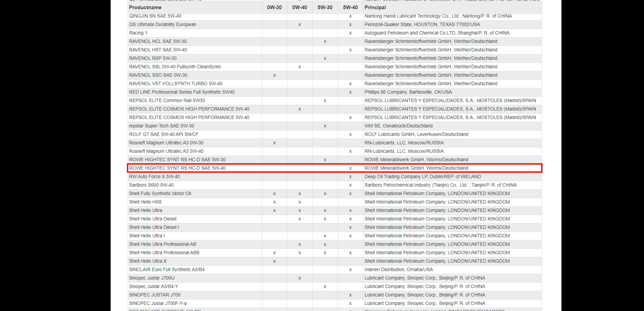This screenshot has height=311, width=644.
Task: Click Sarlboro Petrochemical Industry (Tianjin) principal
Action: [441, 185]
